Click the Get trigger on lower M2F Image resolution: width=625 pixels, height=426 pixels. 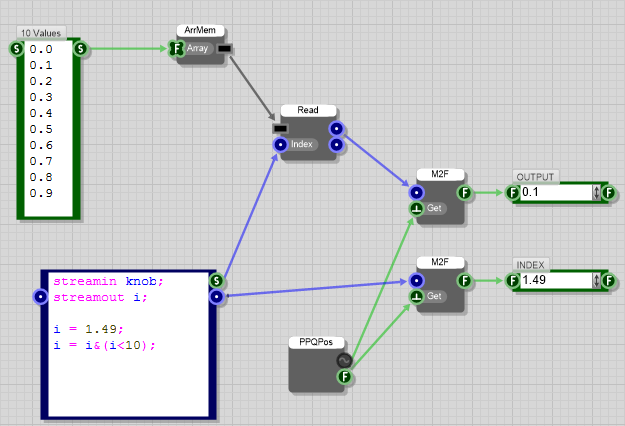(417, 297)
